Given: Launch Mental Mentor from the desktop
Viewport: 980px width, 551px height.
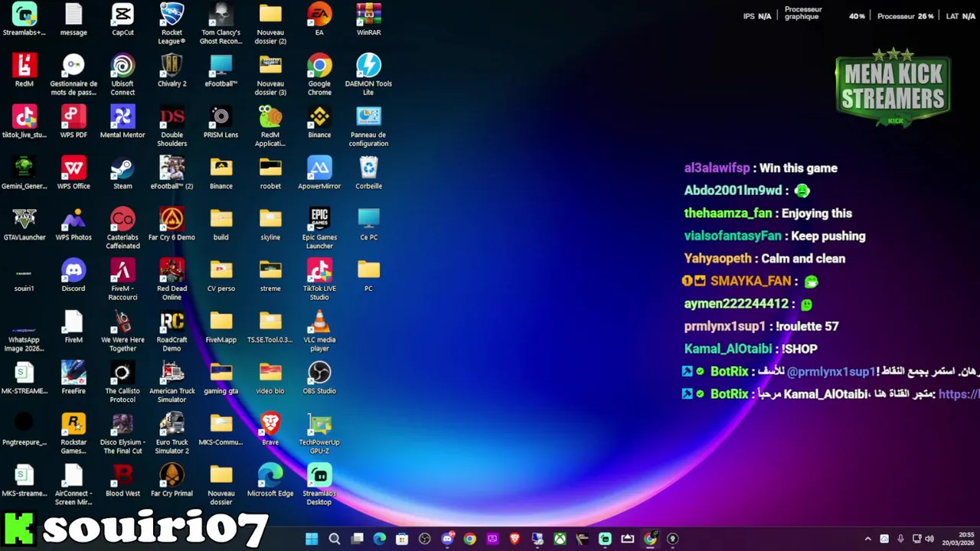Looking at the screenshot, I should pyautogui.click(x=122, y=122).
